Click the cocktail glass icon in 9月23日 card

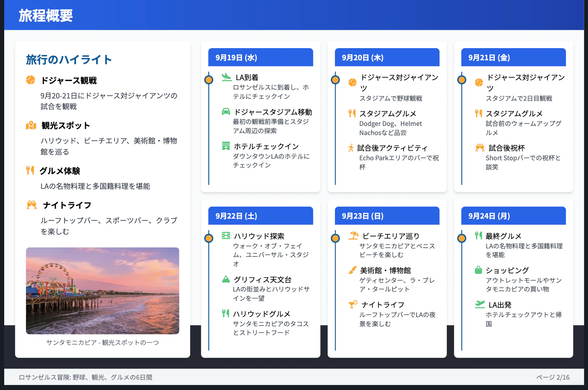pyautogui.click(x=353, y=304)
